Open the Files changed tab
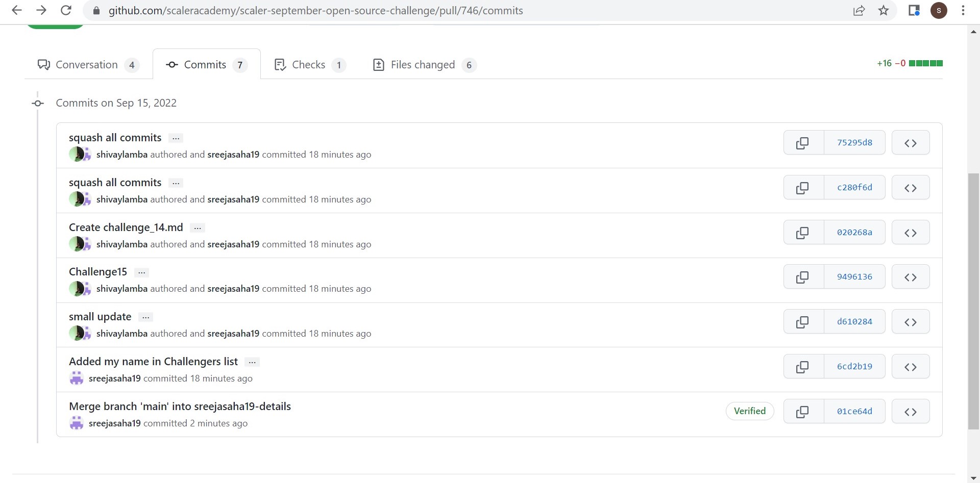 pyautogui.click(x=425, y=65)
